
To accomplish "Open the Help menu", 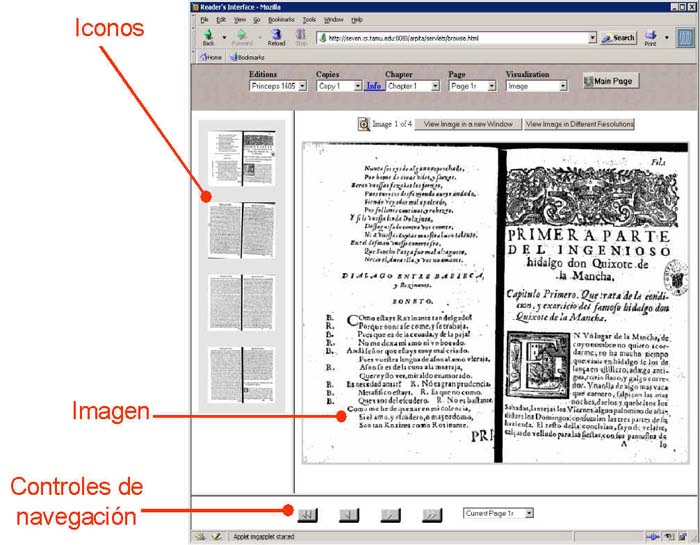I will [357, 20].
